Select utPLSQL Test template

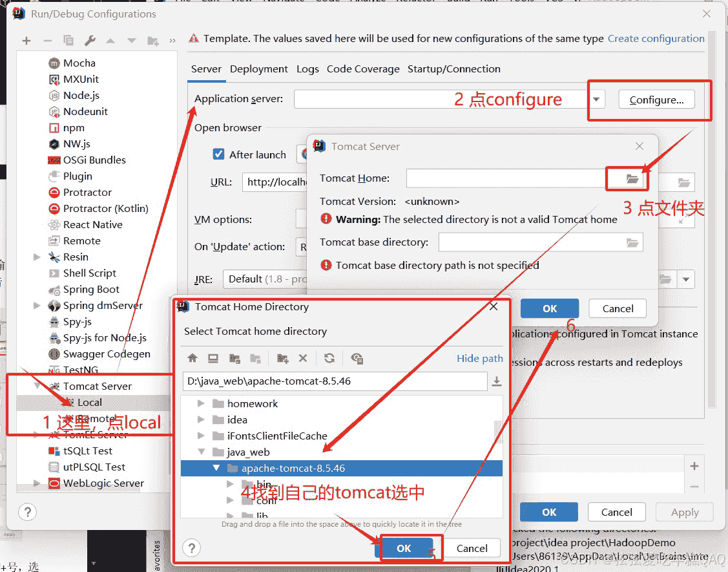[x=87, y=467]
